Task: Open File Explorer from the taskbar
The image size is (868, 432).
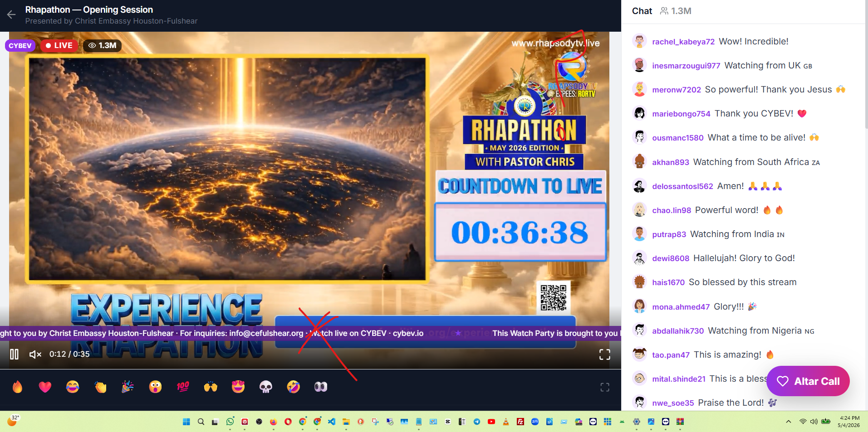Action: (x=346, y=422)
